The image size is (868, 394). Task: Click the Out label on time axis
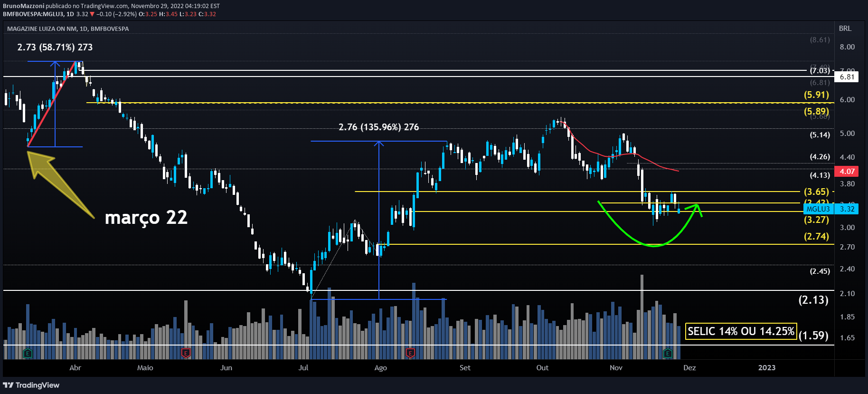coord(542,368)
